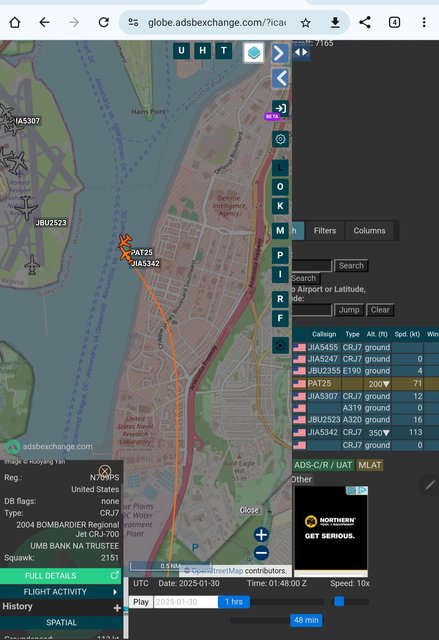The width and height of the screenshot is (439, 640).
Task: Tap the download icon in address bar
Action: tap(335, 23)
